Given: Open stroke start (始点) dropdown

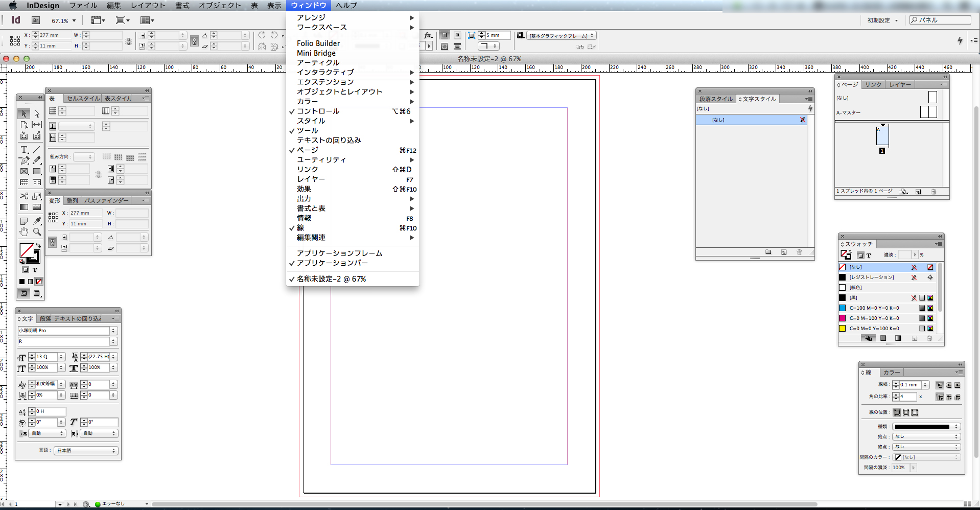Looking at the screenshot, I should 927,436.
